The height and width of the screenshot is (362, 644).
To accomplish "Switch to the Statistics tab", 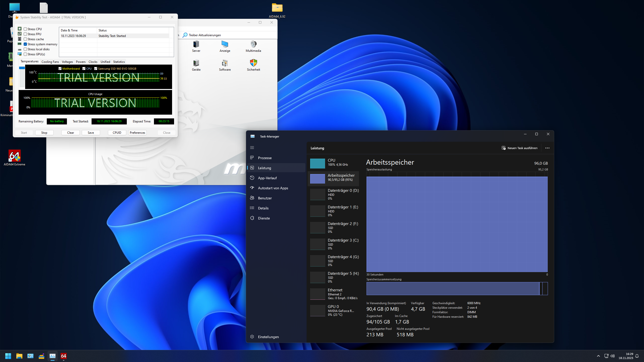I will [119, 62].
